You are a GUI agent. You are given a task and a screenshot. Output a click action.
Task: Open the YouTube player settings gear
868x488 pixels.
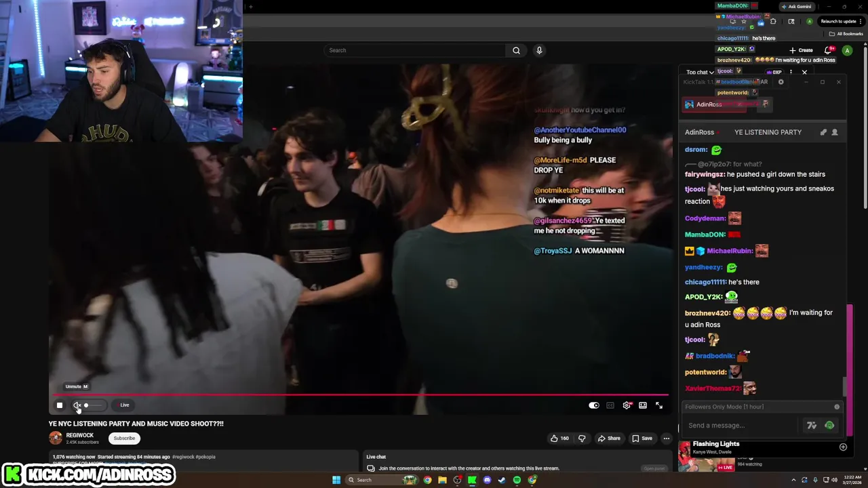coord(627,405)
